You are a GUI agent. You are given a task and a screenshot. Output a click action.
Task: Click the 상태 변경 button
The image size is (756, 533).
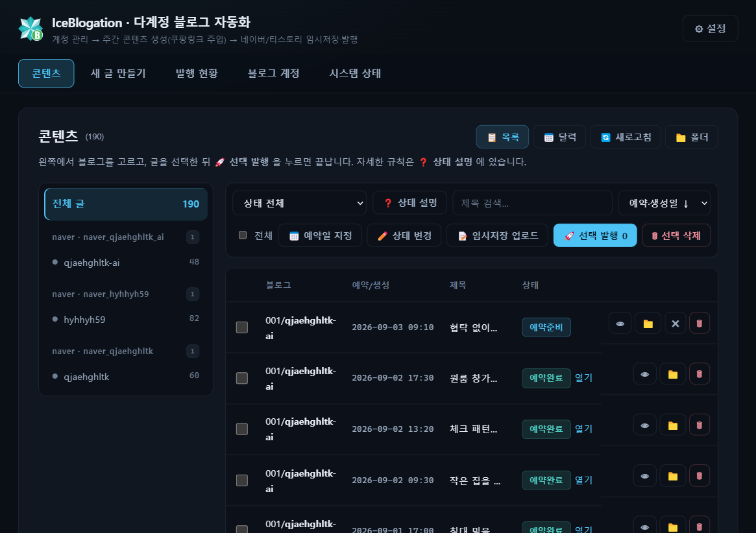pyautogui.click(x=404, y=235)
